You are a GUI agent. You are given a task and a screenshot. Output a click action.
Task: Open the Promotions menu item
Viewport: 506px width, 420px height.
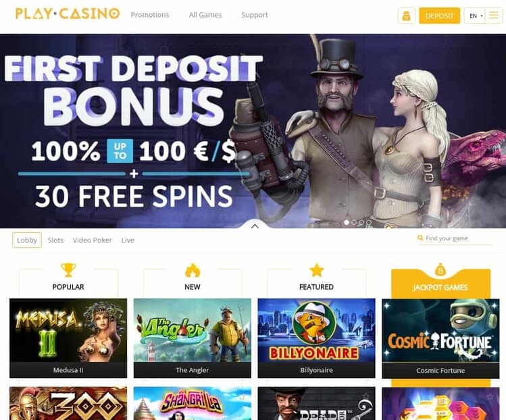150,15
